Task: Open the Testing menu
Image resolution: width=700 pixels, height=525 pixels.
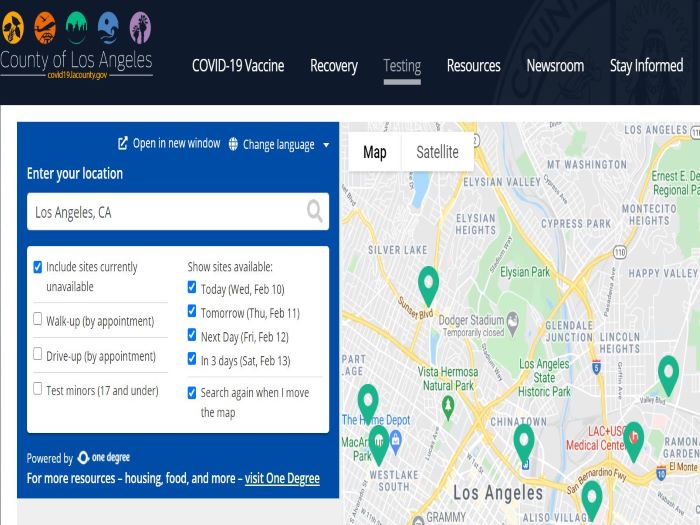Action: [402, 66]
